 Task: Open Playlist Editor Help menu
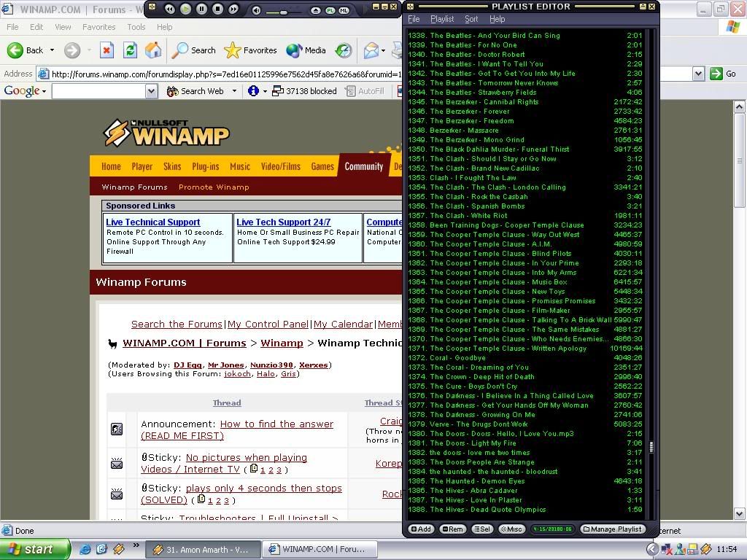[497, 19]
